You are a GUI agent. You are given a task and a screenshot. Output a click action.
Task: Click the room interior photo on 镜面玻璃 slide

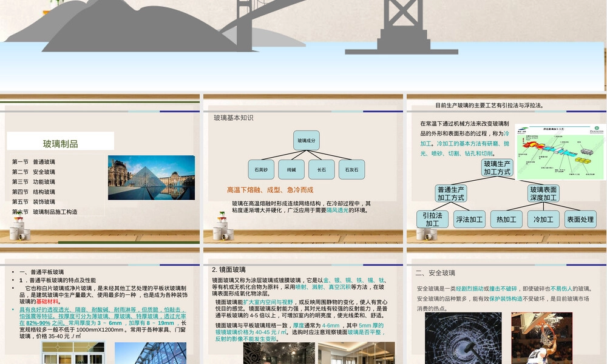[x=356, y=353]
